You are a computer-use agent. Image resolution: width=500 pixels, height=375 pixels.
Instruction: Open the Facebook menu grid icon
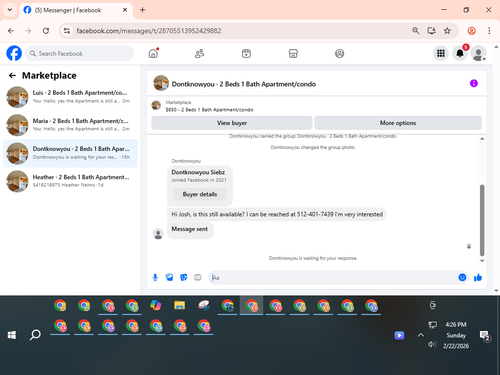click(x=441, y=53)
